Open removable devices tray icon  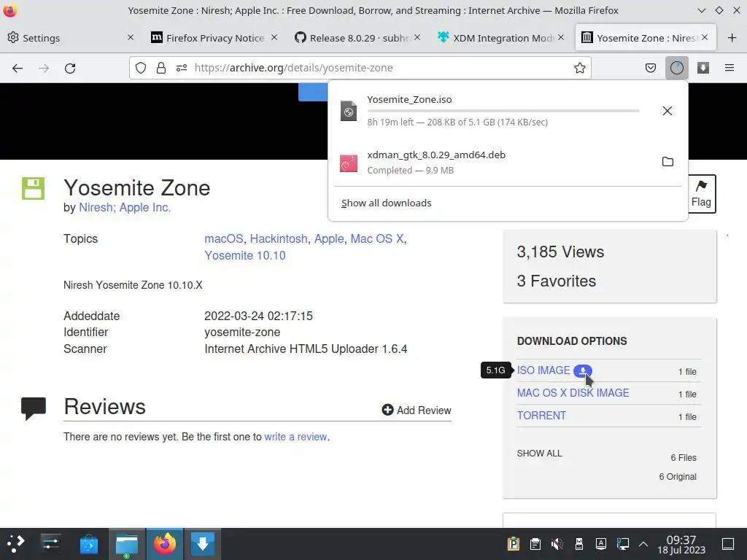pos(578,544)
